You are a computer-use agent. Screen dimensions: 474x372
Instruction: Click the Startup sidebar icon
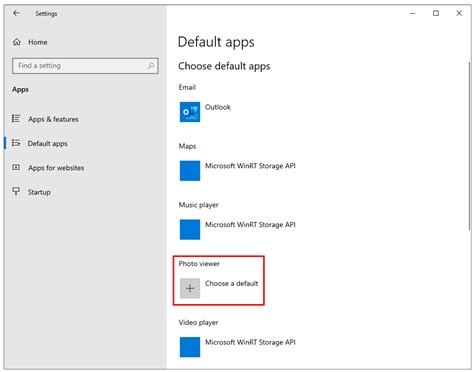(x=16, y=191)
